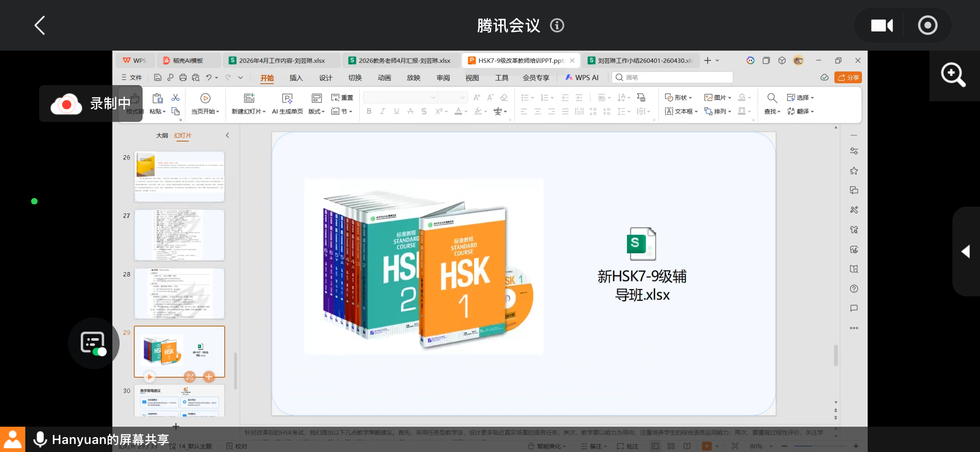Click the AI 生成单页 icon
Screen dimensions: 980x452
[x=287, y=99]
